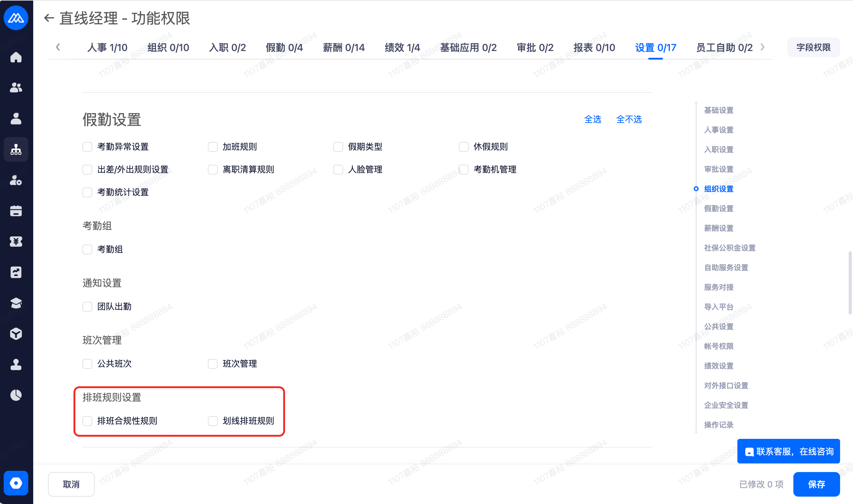This screenshot has height=504, width=853.
Task: Click the cube icon in sidebar
Action: pyautogui.click(x=16, y=334)
